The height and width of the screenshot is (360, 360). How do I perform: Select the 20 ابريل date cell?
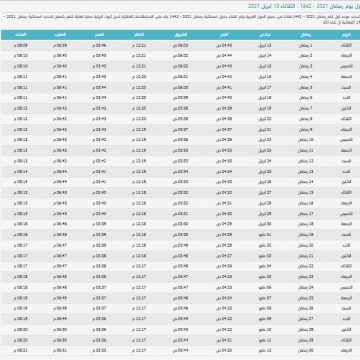(265, 119)
